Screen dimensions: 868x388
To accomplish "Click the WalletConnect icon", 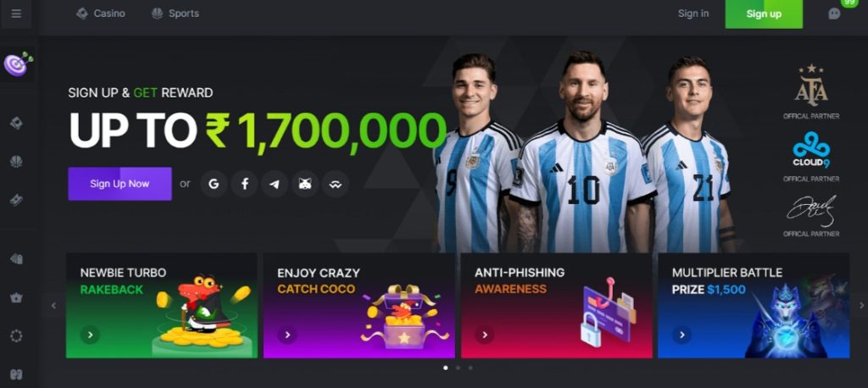I will (x=335, y=184).
